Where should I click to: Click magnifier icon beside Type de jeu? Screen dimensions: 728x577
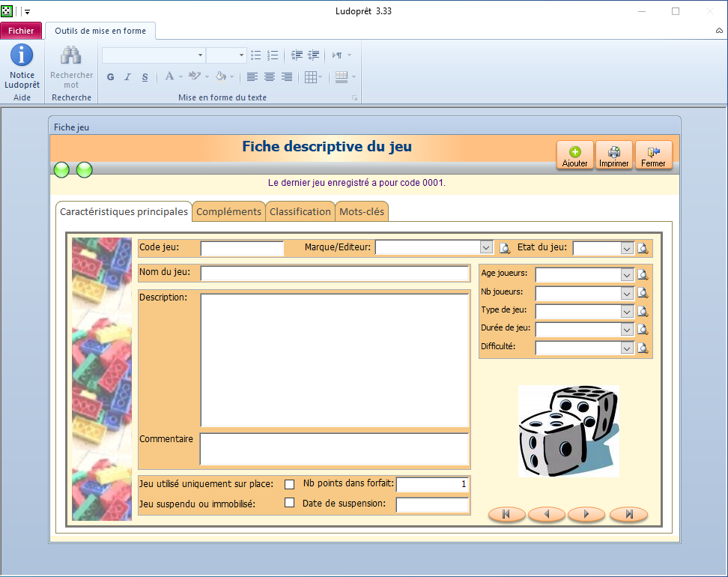(x=643, y=311)
